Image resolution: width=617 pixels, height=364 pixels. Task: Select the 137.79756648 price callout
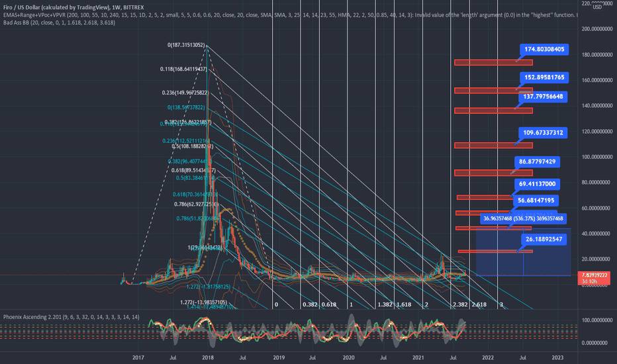click(543, 97)
